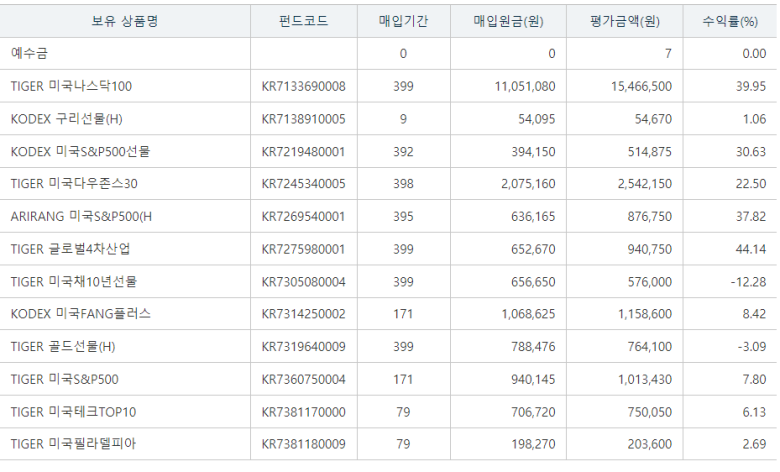780x472 pixels.
Task: Click fund code KR7138910005
Action: [x=303, y=119]
